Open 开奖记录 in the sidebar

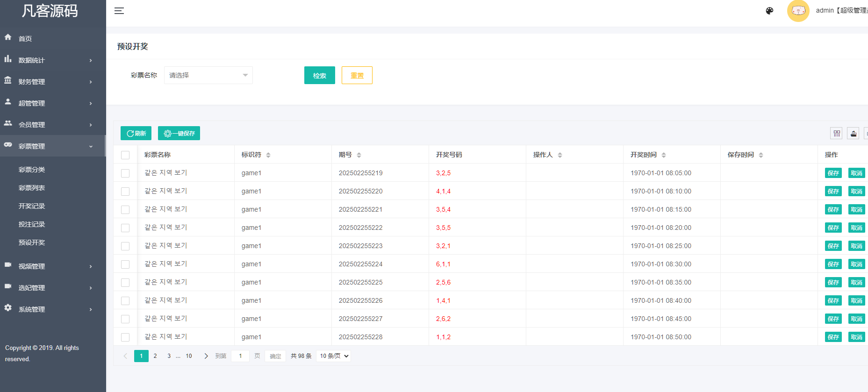[32, 206]
